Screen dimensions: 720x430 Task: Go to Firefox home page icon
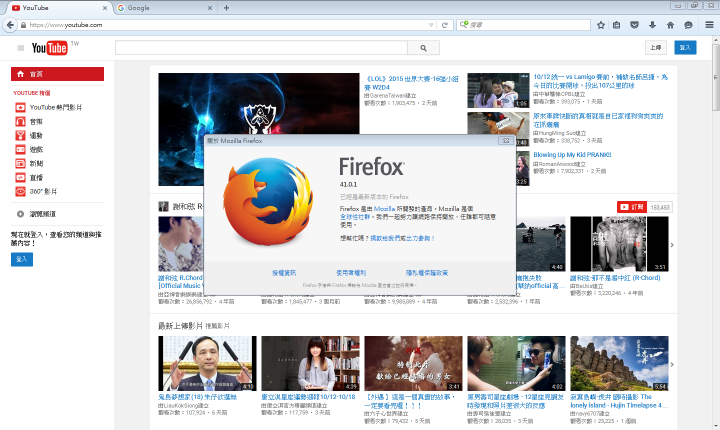coord(670,25)
